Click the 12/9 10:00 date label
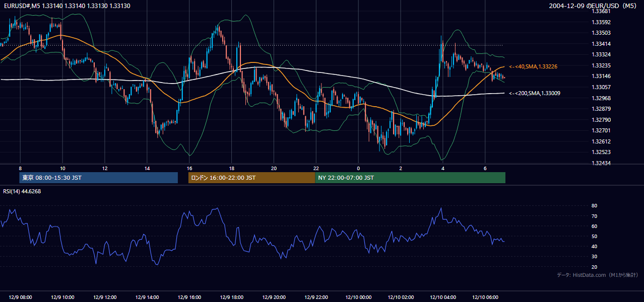Viewport: 644px width, 302px height. coord(62,297)
